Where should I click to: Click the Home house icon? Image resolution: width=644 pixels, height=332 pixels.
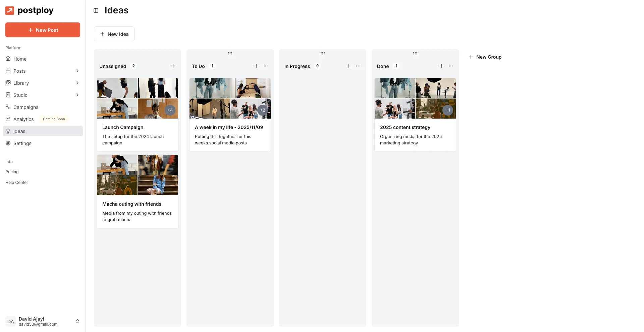click(8, 59)
